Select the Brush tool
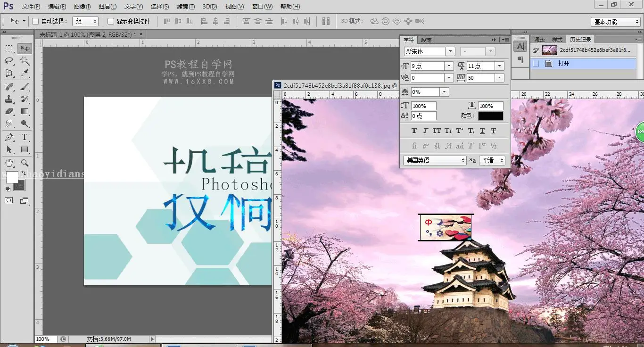Screen dimensions: 644x347 25,86
